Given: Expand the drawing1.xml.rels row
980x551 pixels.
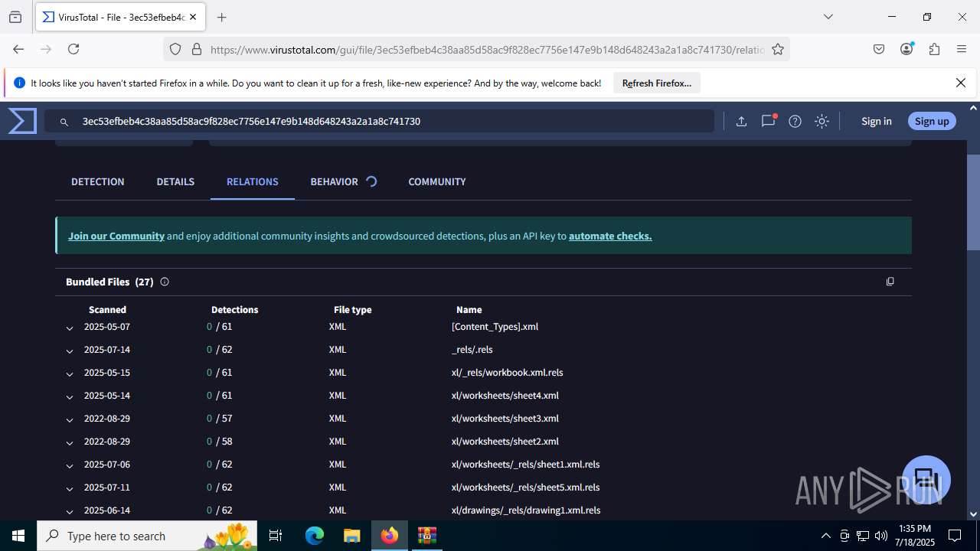Looking at the screenshot, I should pyautogui.click(x=70, y=511).
